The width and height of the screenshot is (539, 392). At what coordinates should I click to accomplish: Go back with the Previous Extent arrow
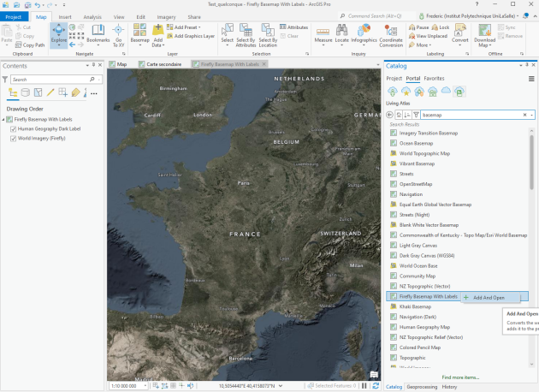[x=72, y=45]
